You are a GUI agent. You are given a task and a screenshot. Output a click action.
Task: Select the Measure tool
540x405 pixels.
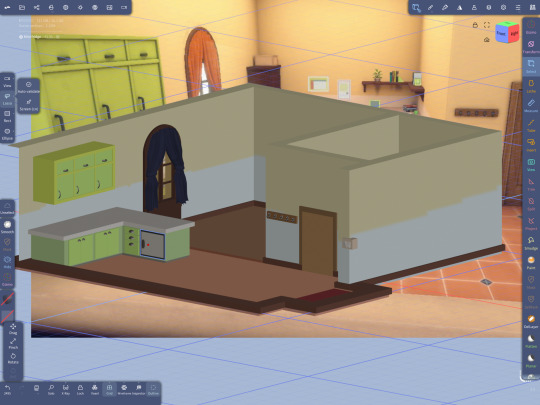click(531, 105)
